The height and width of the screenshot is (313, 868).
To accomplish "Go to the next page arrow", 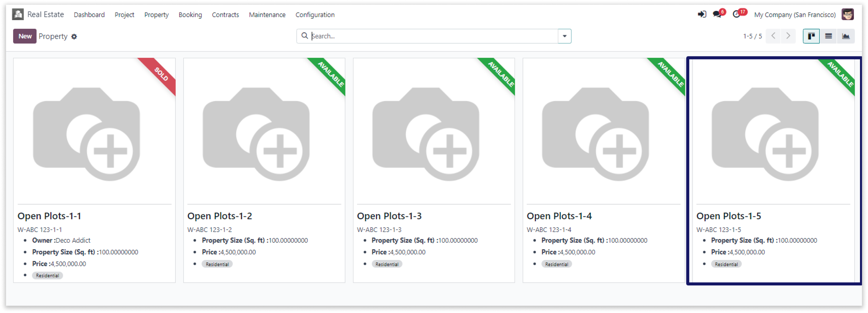I will click(x=788, y=36).
